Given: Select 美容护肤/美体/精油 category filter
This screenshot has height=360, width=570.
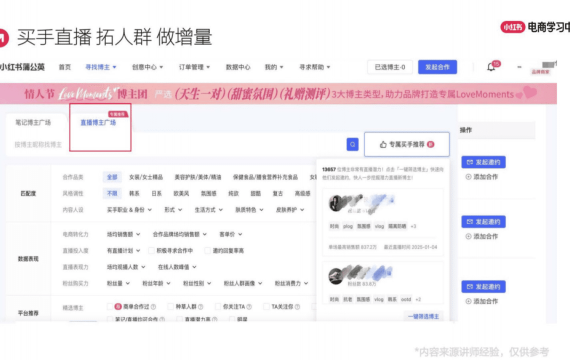Looking at the screenshot, I should pyautogui.click(x=198, y=177).
